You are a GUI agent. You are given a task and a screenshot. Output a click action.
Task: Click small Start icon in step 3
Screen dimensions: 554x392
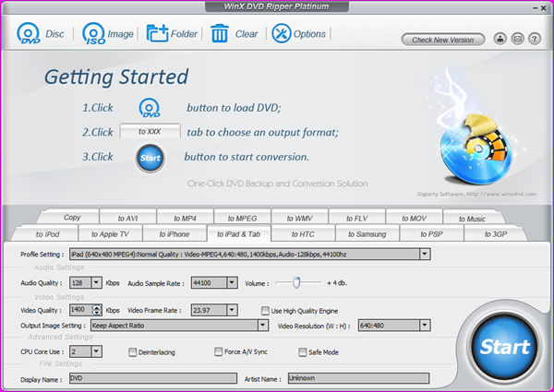[151, 158]
